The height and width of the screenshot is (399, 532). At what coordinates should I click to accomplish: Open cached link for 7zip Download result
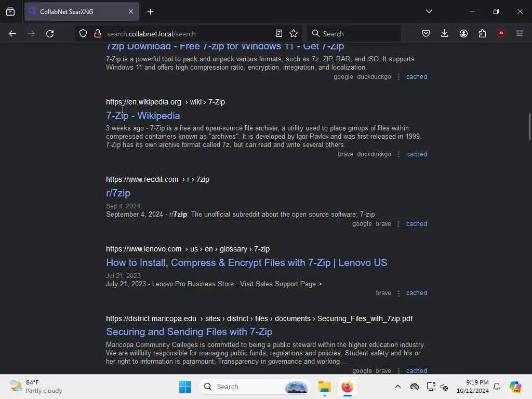pos(417,77)
